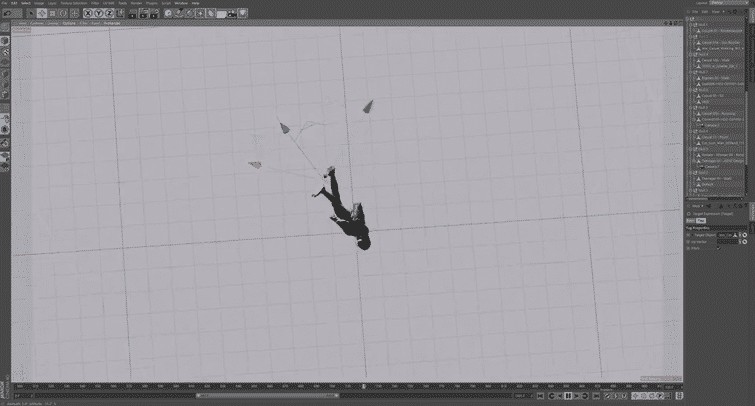Open Object Manager View menu

pyautogui.click(x=715, y=12)
